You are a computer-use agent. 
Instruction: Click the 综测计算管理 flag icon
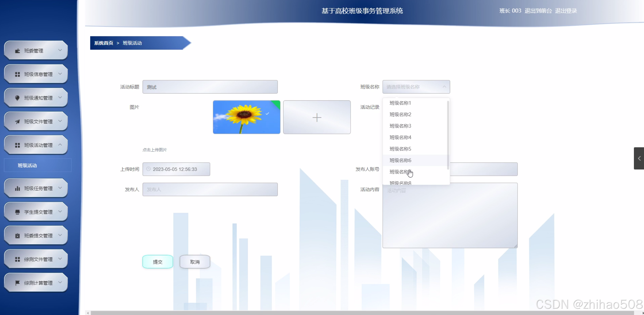17,283
